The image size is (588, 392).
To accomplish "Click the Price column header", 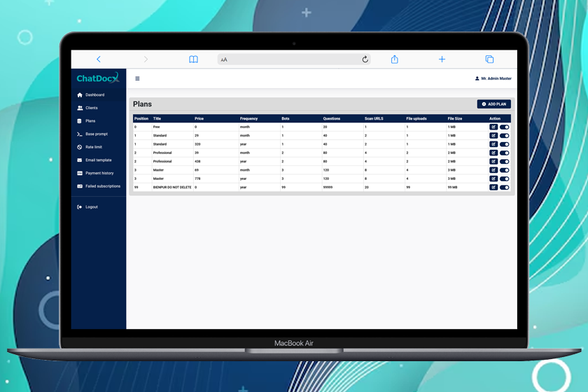I will pos(199,118).
